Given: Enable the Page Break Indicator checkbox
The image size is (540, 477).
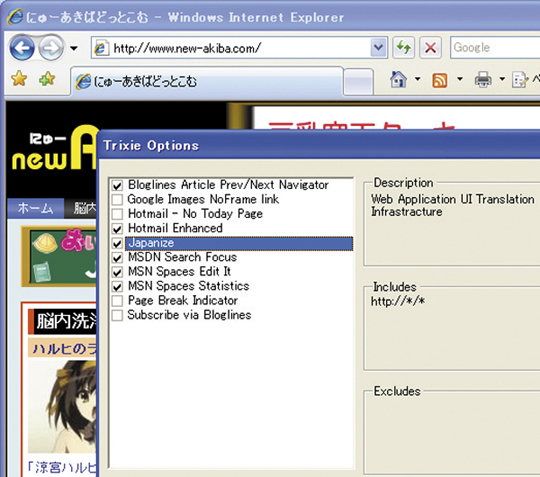Looking at the screenshot, I should tap(117, 301).
